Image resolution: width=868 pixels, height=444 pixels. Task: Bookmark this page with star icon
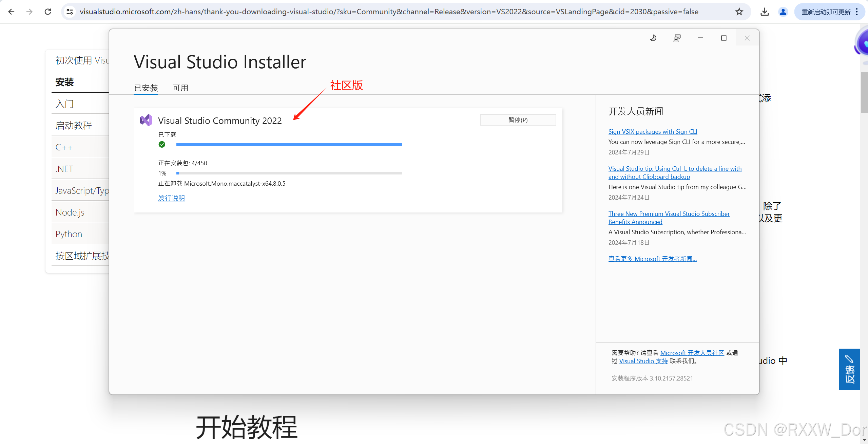pyautogui.click(x=739, y=12)
